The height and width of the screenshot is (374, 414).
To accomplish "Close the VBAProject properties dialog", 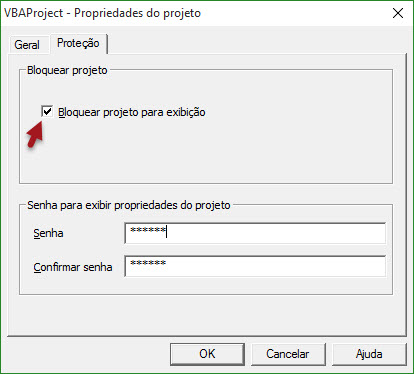I will coord(398,13).
